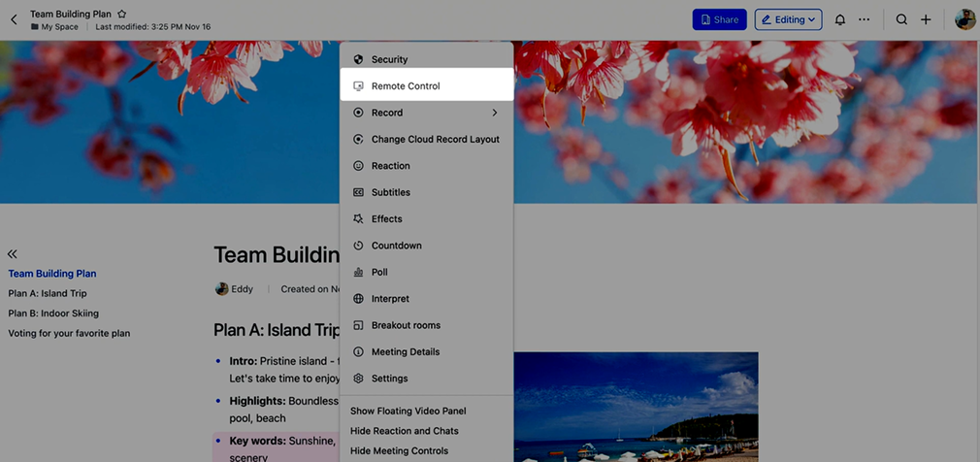Open the user profile avatar

(964, 19)
